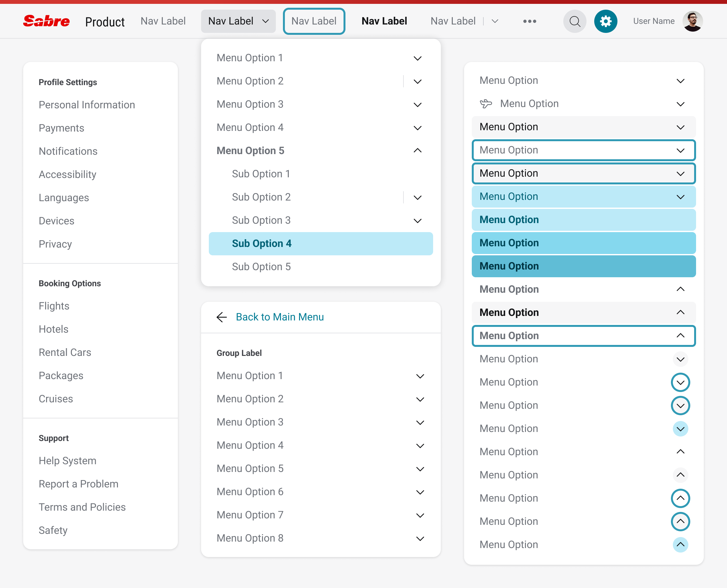Click the back arrow icon near Back to Main Menu
The width and height of the screenshot is (727, 588).
point(221,317)
